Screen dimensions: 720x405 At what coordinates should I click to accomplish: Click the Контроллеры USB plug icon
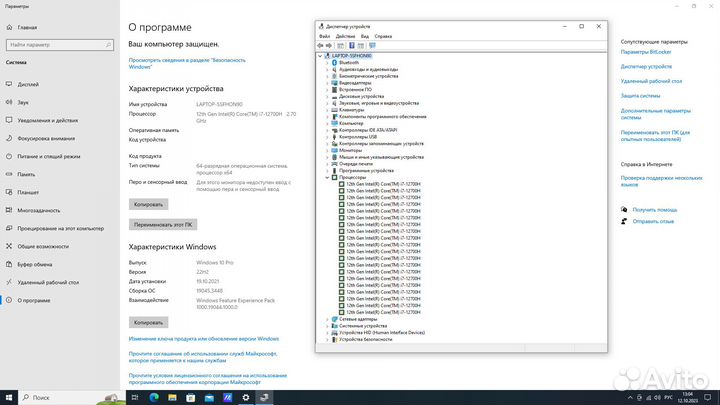[334, 137]
